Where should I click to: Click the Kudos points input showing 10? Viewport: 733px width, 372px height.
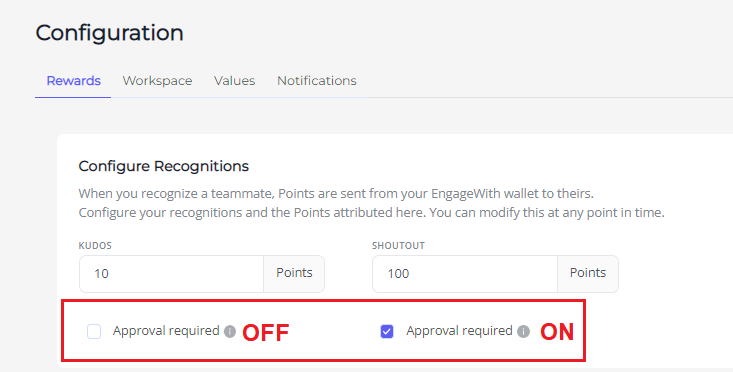(x=172, y=274)
